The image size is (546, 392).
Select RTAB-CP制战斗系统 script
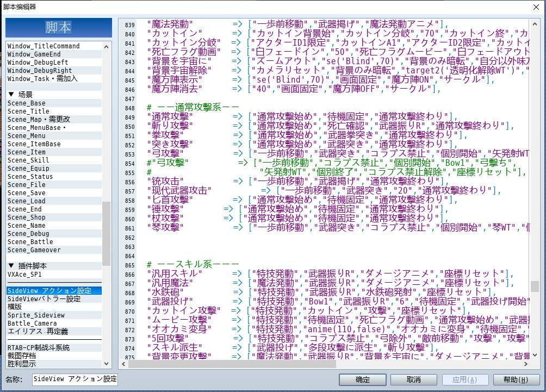[x=54, y=347]
